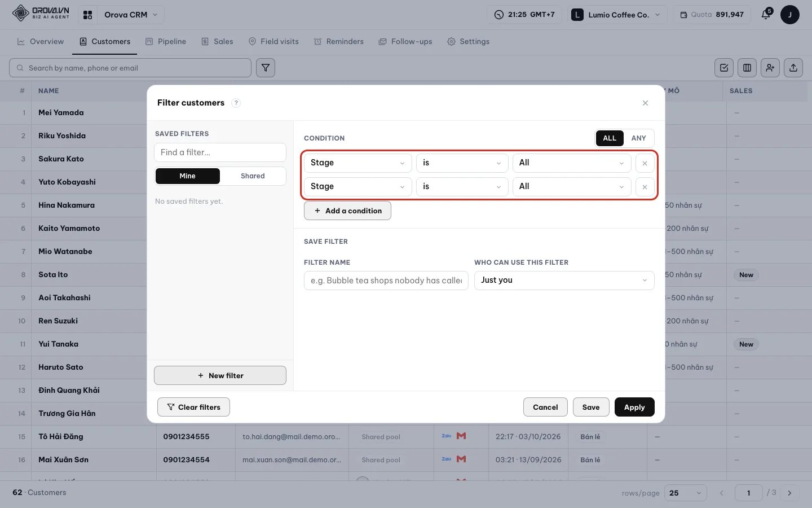
Task: Click the add customer icon
Action: 770,68
